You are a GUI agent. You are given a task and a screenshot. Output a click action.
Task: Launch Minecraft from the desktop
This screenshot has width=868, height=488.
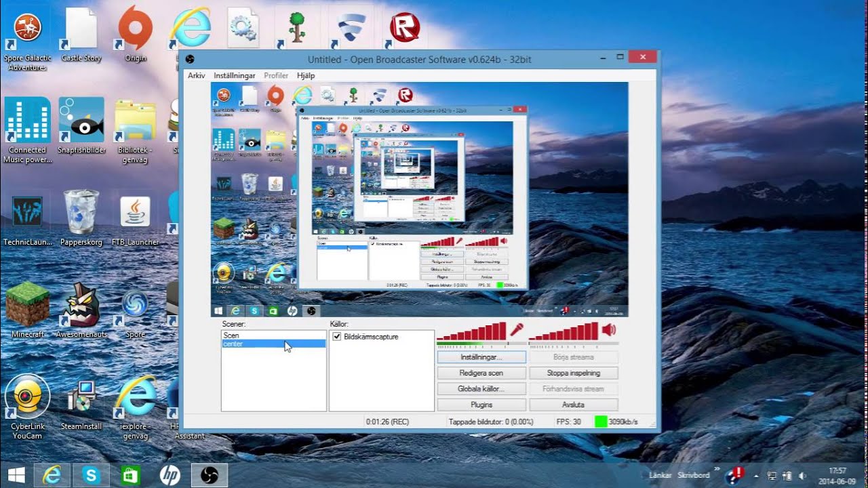[x=28, y=310]
